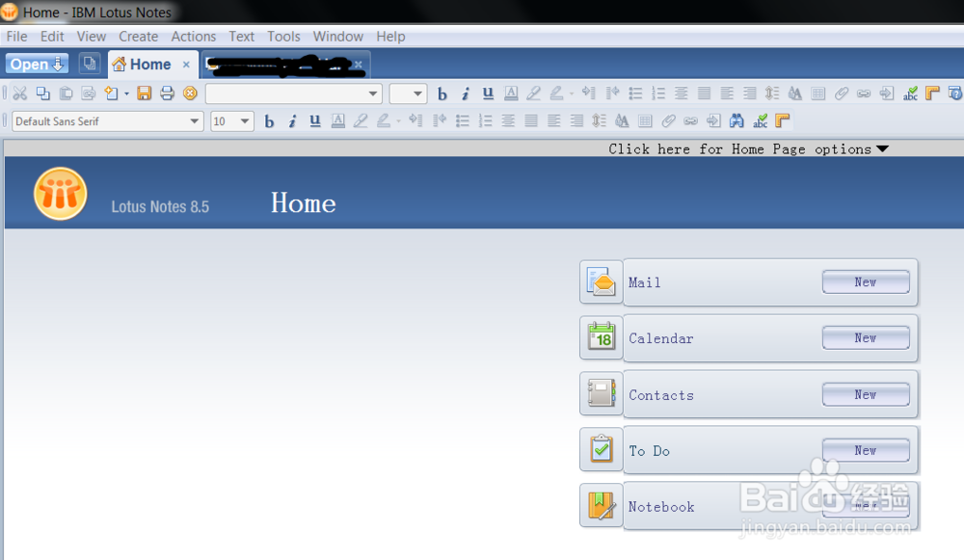Toggle italic in the Default Sans Serif toolbar
This screenshot has width=964, height=560.
pyautogui.click(x=293, y=121)
